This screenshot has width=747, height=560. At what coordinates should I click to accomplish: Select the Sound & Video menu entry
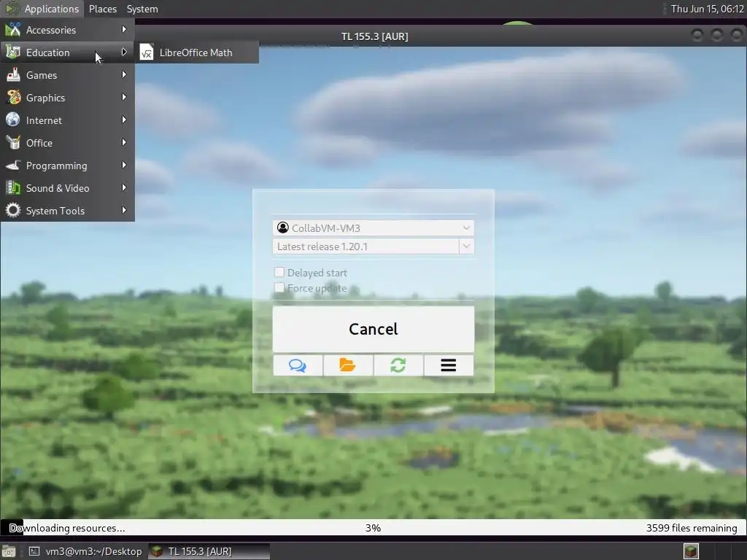point(67,187)
